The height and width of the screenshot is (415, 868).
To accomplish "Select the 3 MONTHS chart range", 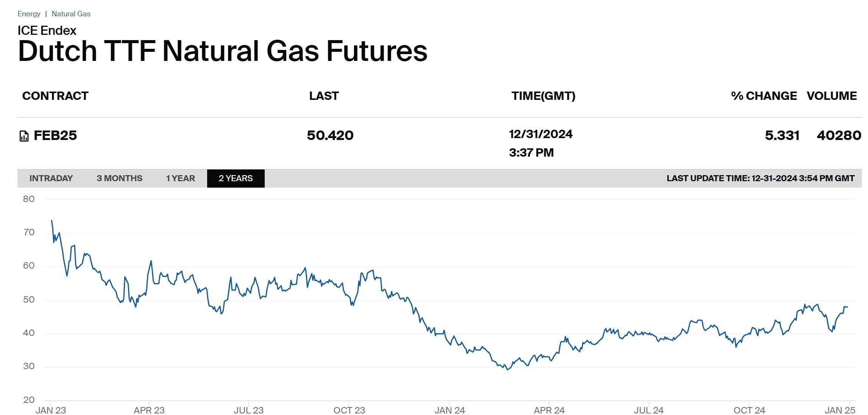I will pos(119,178).
